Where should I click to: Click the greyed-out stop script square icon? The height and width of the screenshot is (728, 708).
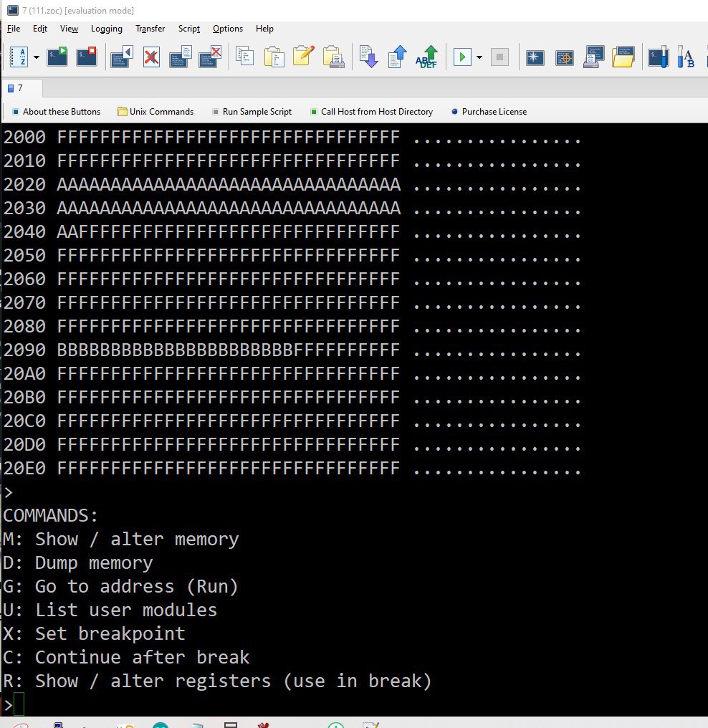pyautogui.click(x=499, y=57)
